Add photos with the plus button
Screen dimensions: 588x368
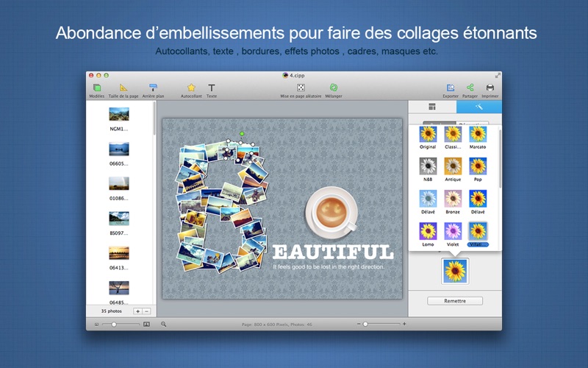tap(137, 311)
